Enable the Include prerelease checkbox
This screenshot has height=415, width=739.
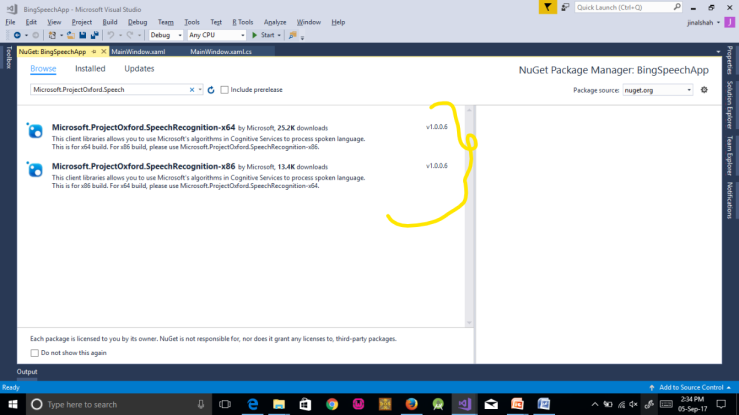click(x=225, y=90)
